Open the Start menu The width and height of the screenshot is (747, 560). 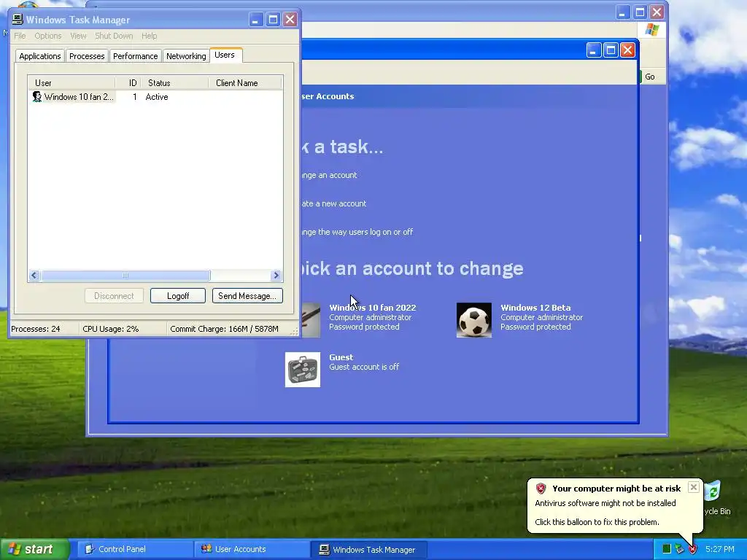pos(34,549)
